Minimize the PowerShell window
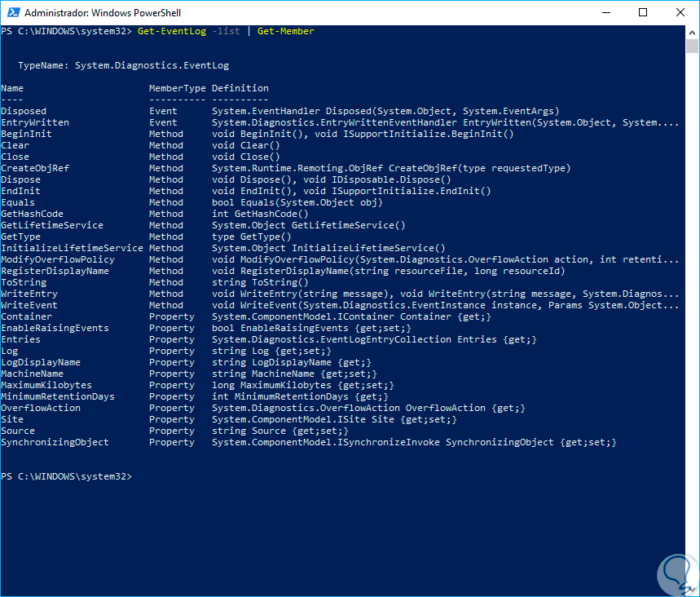 (606, 12)
